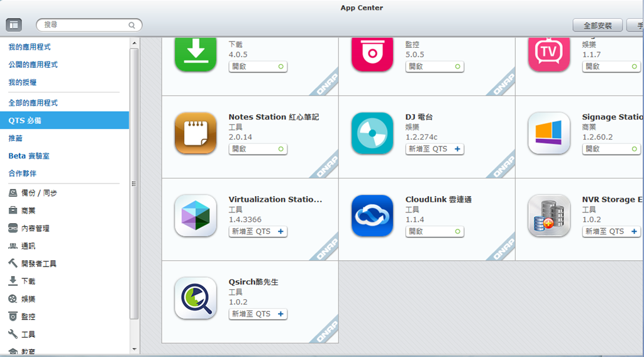The height and width of the screenshot is (357, 644).
Task: Open the TV app version 1.1.7
Action: click(611, 67)
